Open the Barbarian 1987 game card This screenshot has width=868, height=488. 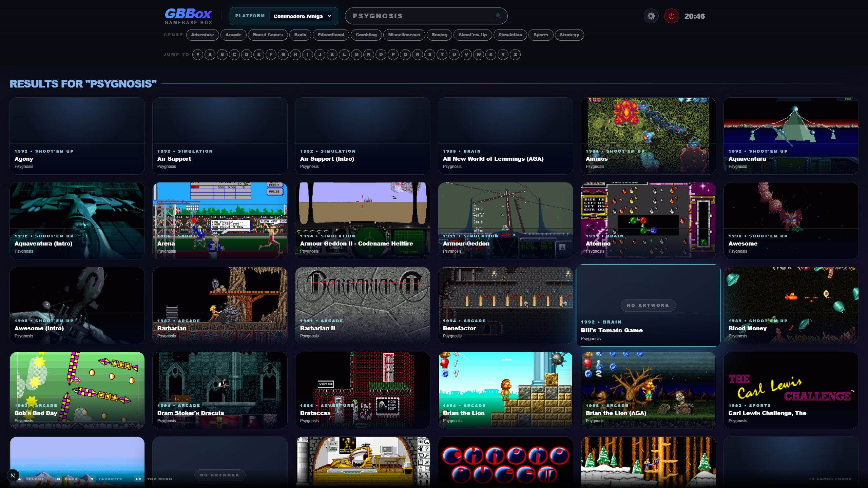tap(220, 306)
